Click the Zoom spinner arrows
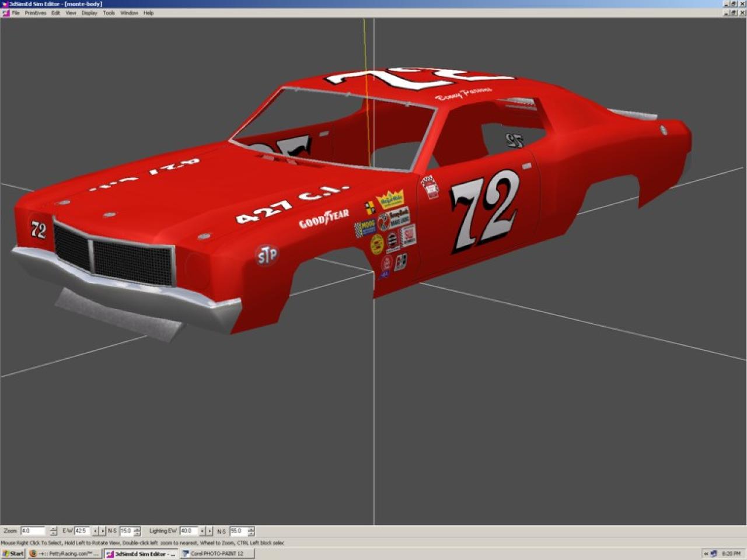This screenshot has width=747, height=560. (x=53, y=531)
